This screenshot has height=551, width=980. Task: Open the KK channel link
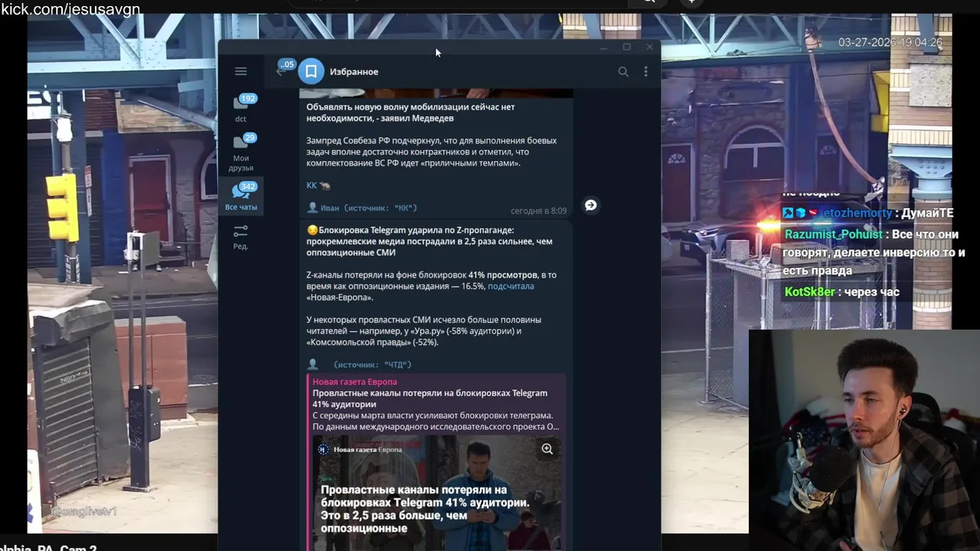pos(312,185)
